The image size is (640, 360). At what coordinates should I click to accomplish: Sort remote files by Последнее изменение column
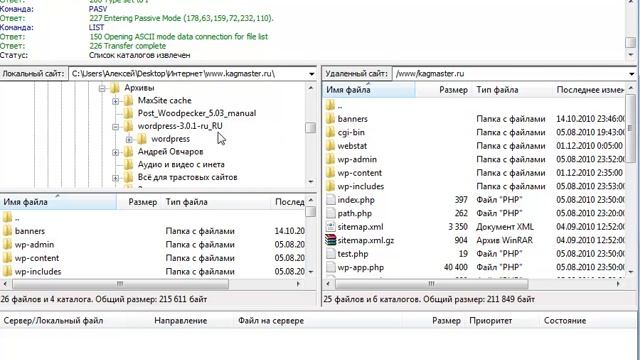(589, 90)
